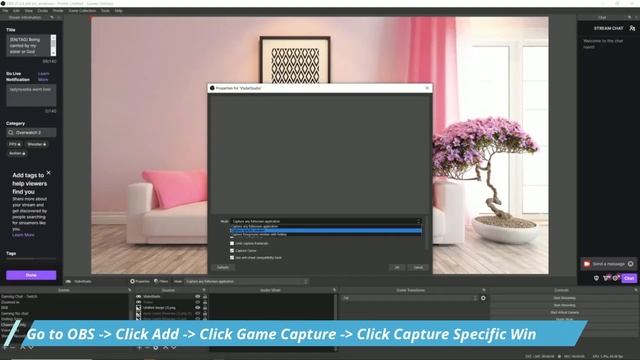Open the Mode combo box in Properties dialog
This screenshot has height=360, width=640.
(x=326, y=221)
